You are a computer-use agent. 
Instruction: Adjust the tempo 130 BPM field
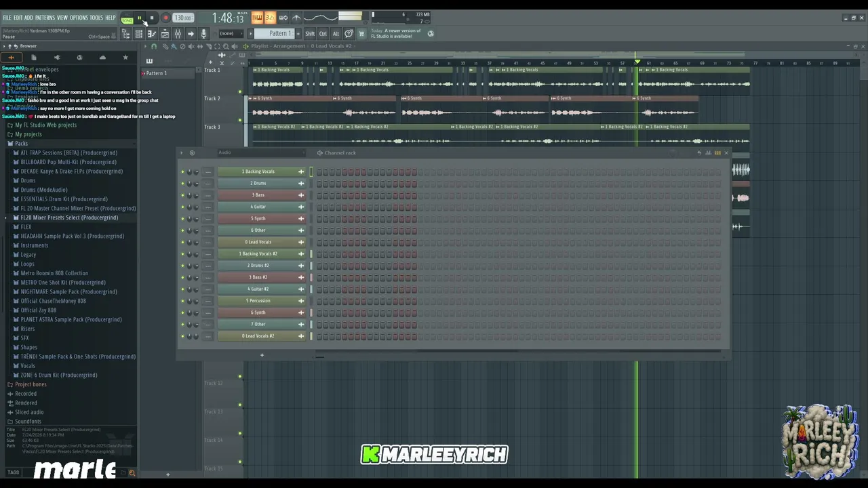183,18
